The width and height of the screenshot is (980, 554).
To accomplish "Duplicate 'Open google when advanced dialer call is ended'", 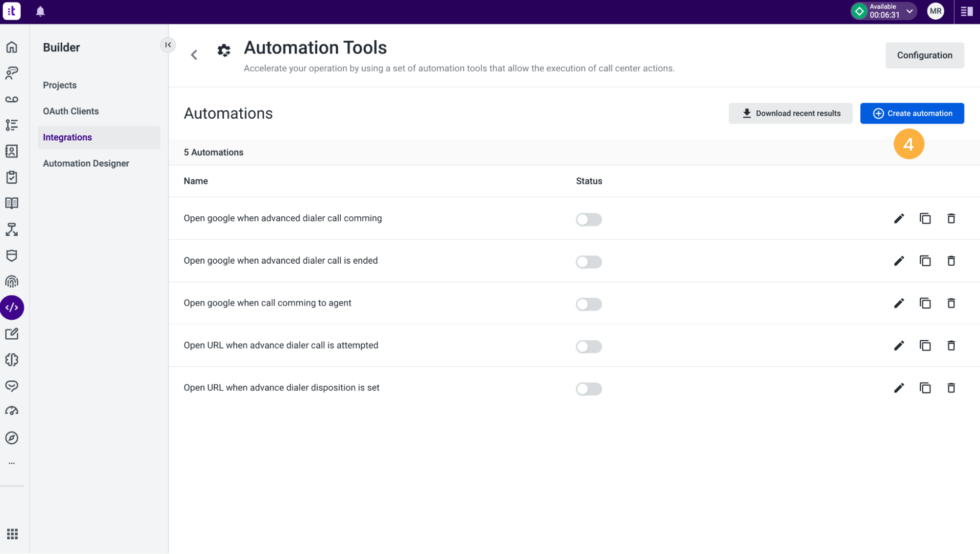I will (925, 261).
